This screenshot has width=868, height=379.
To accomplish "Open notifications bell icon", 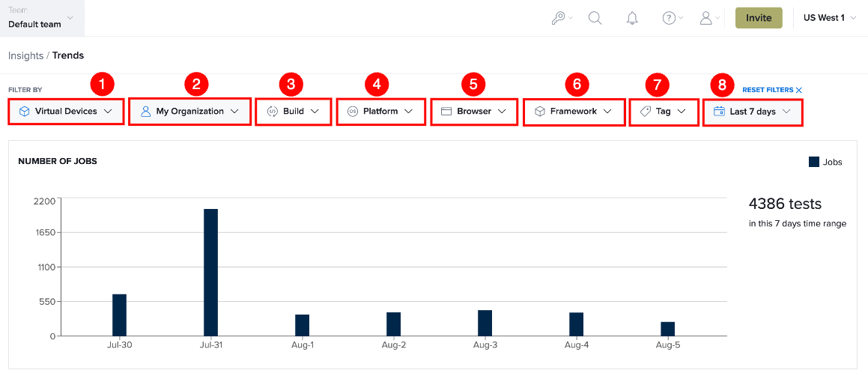I will 632,18.
